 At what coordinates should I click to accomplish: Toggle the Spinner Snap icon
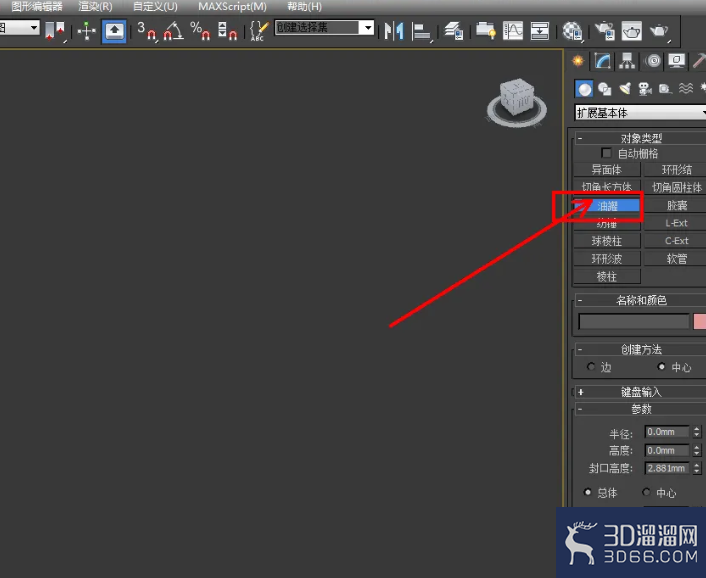point(227,31)
